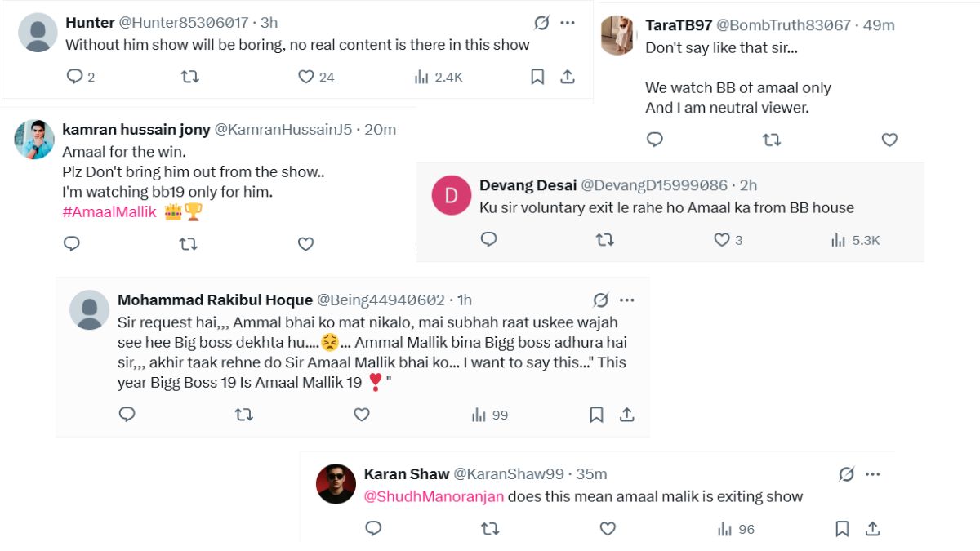980x551 pixels.
Task: Open TaraTB97's profile picture
Action: [x=618, y=36]
